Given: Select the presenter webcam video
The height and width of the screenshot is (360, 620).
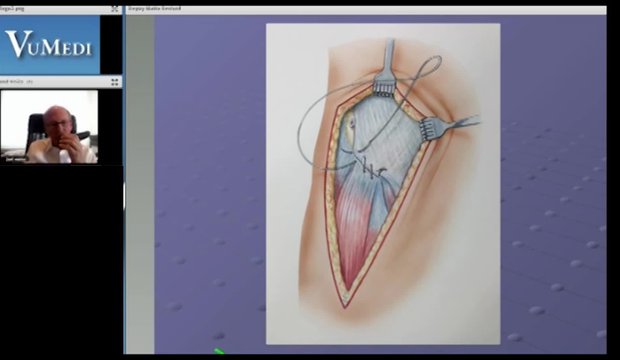Looking at the screenshot, I should [x=49, y=127].
